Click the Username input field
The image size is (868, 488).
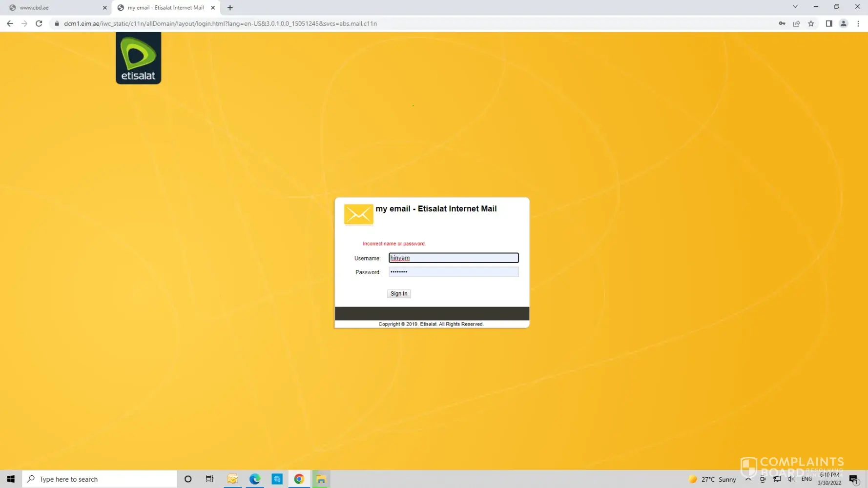pos(454,258)
